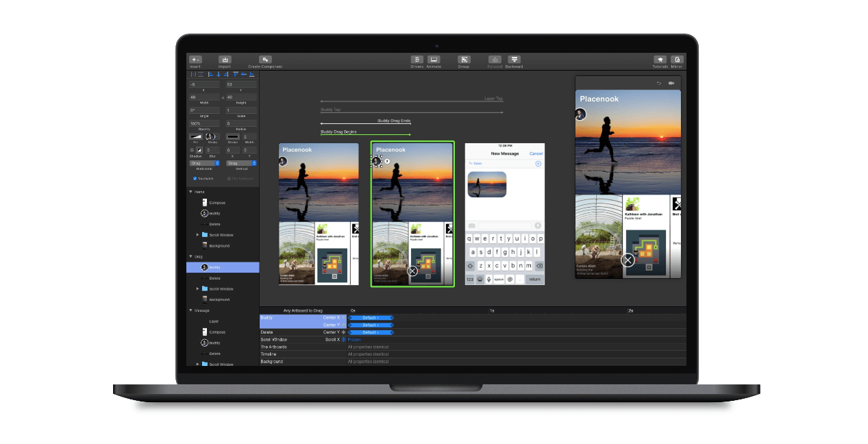Click the record camera icon above the preview
Screen dimensions: 868x444
coord(672,82)
